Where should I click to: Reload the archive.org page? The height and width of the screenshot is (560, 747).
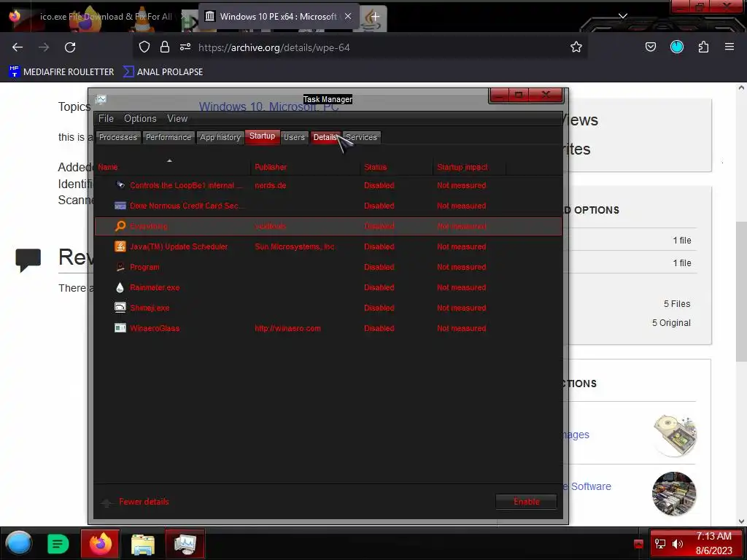coord(70,47)
